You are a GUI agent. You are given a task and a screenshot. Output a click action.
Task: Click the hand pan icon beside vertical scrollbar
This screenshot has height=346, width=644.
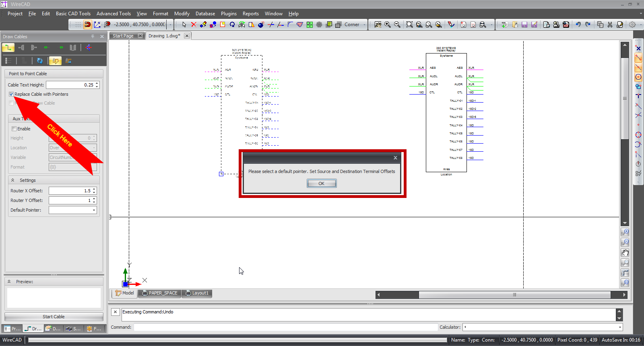point(625,253)
